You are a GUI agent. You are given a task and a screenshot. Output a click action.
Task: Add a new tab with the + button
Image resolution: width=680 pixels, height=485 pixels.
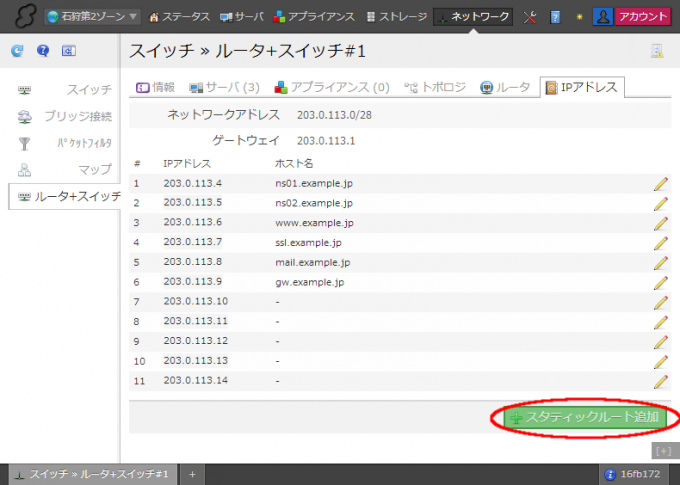[192, 473]
